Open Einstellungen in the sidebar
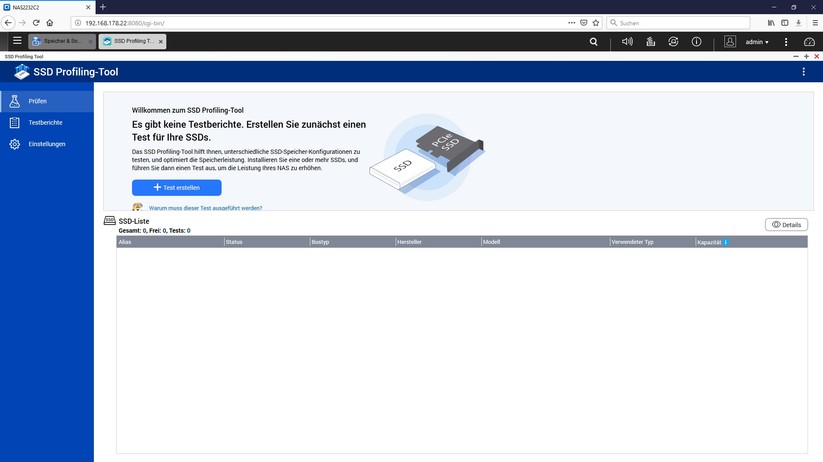This screenshot has width=823, height=462. point(47,144)
